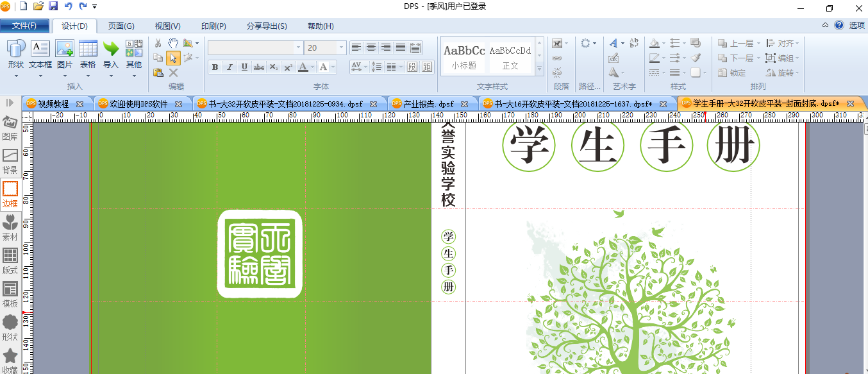Open 形状 shapes panel in left sidebar
This screenshot has height=374, width=868.
coord(10,328)
